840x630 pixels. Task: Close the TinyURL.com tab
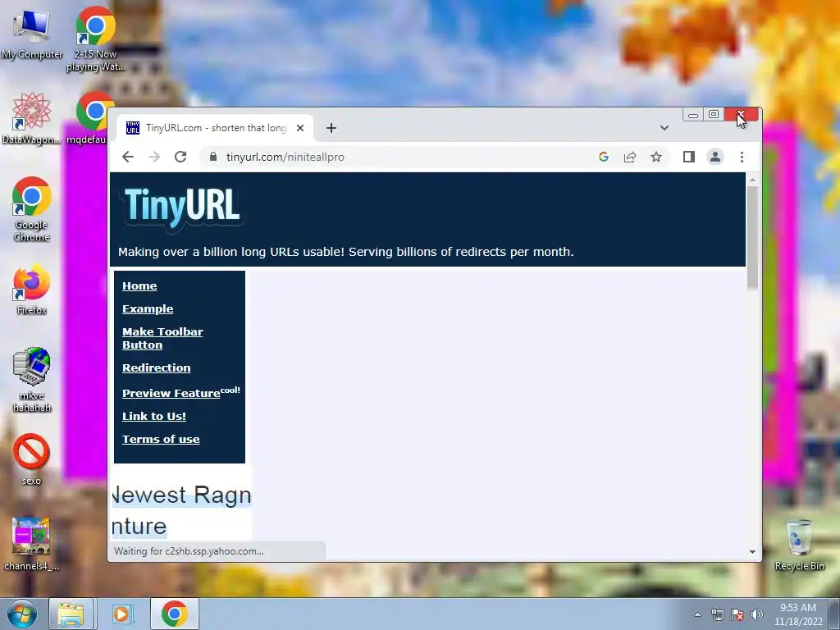300,128
